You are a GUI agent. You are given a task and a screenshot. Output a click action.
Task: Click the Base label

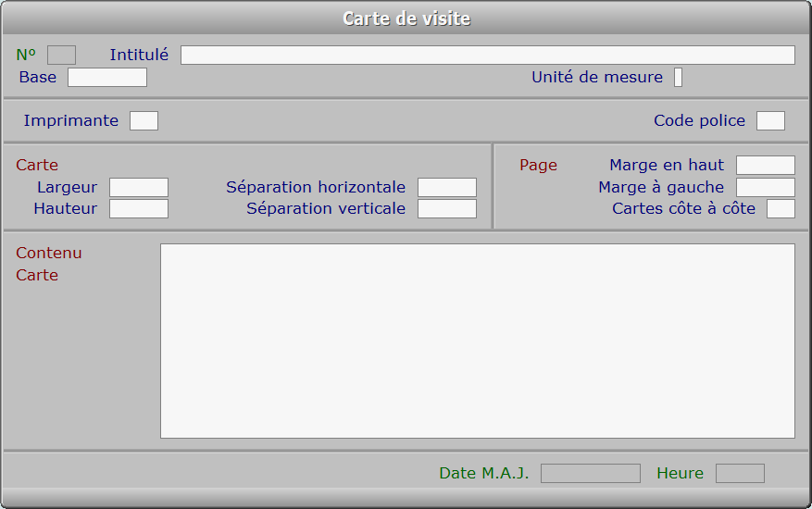[38, 77]
